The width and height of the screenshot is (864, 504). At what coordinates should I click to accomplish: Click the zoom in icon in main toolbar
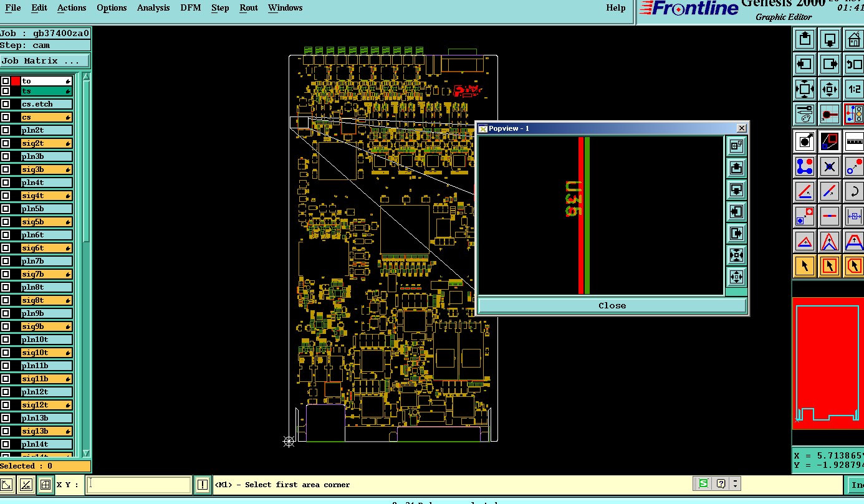tap(805, 89)
